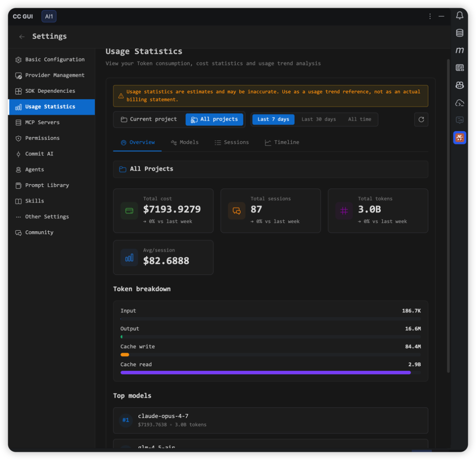Click the 186.7K input value
This screenshot has height=460, width=476.
pyautogui.click(x=411, y=311)
